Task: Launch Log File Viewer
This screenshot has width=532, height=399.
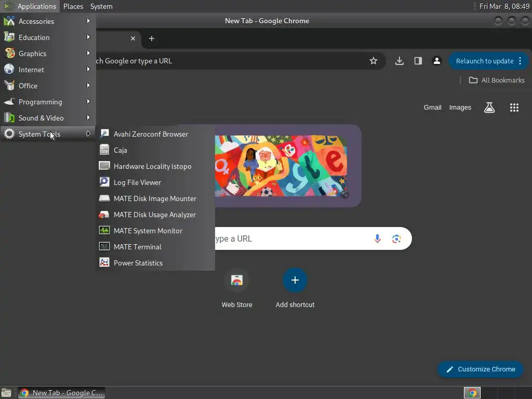Action: tap(155, 182)
